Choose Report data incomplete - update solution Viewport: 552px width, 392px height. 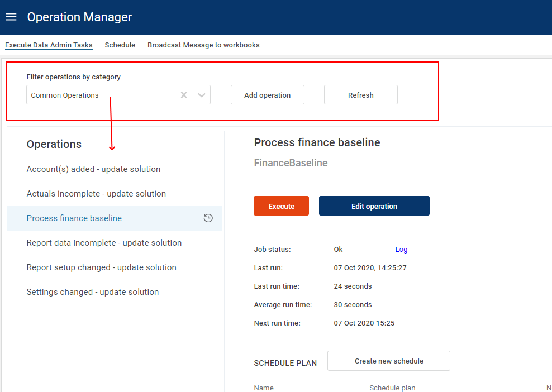[104, 243]
